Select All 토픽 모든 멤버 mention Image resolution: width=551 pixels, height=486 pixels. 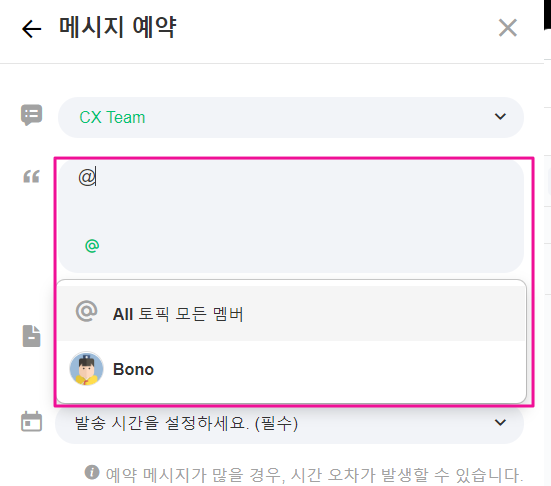coord(291,313)
